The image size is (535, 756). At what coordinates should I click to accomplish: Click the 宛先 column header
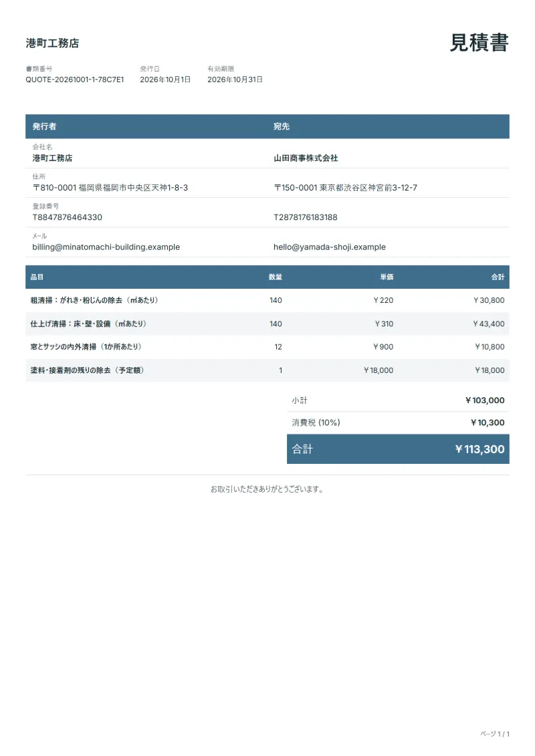click(x=282, y=126)
